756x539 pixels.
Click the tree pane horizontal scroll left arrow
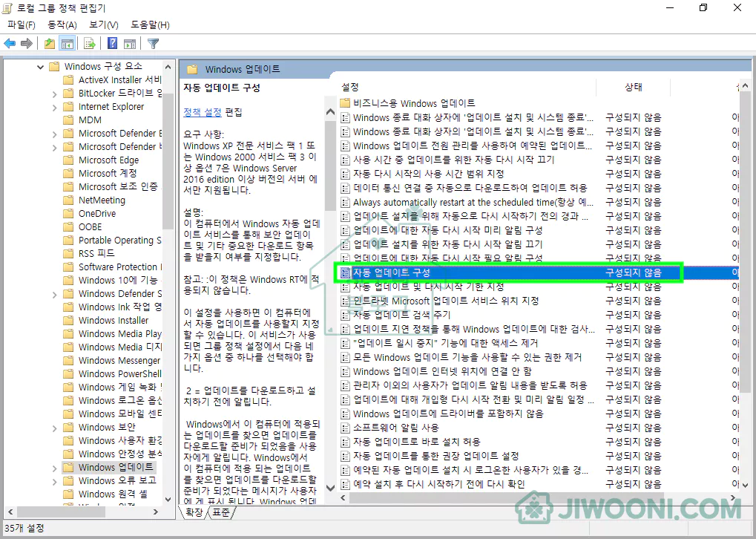pyautogui.click(x=10, y=512)
